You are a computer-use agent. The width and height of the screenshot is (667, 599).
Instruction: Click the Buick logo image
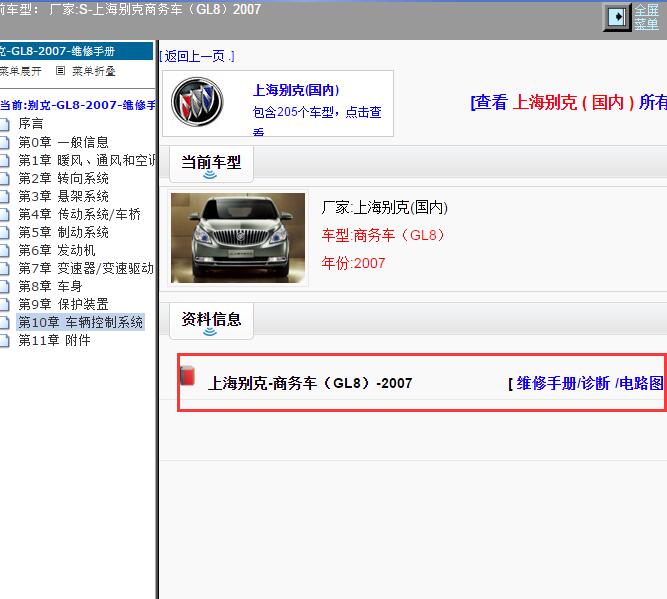click(x=197, y=102)
